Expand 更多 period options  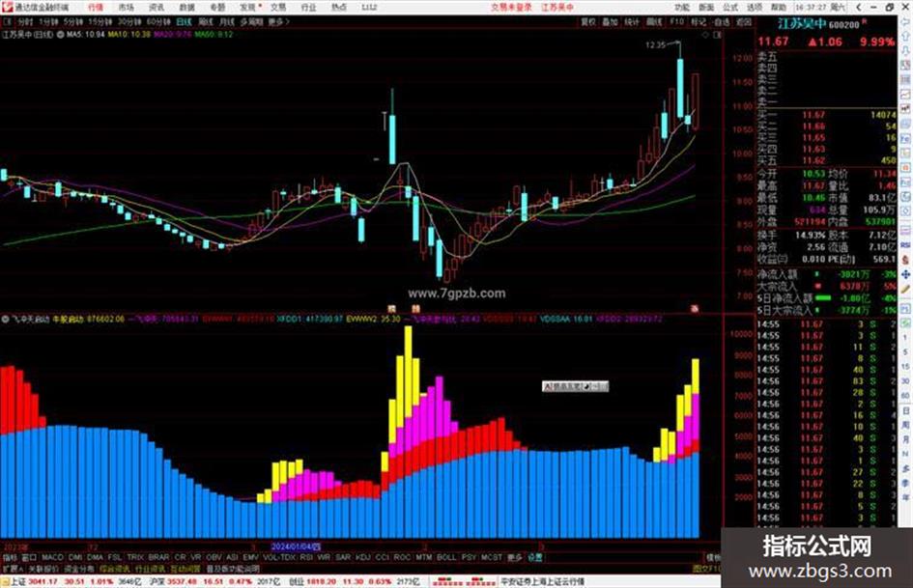278,21
